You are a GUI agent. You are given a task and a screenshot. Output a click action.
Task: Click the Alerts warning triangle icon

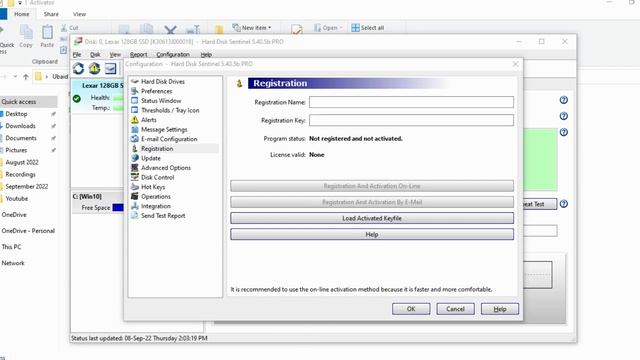click(x=135, y=120)
